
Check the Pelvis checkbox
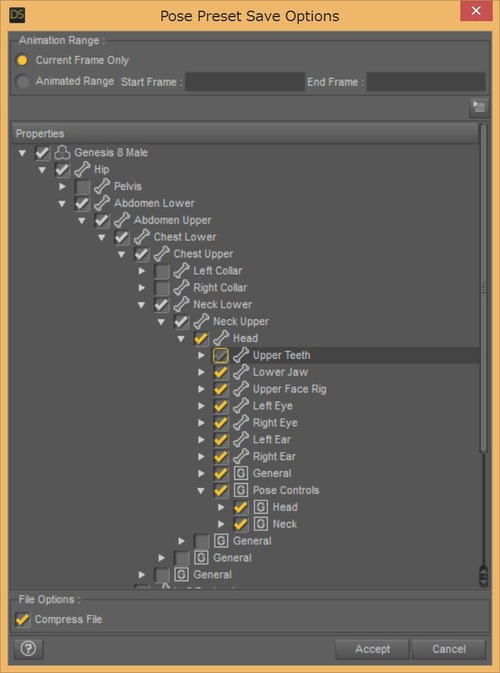pyautogui.click(x=82, y=186)
